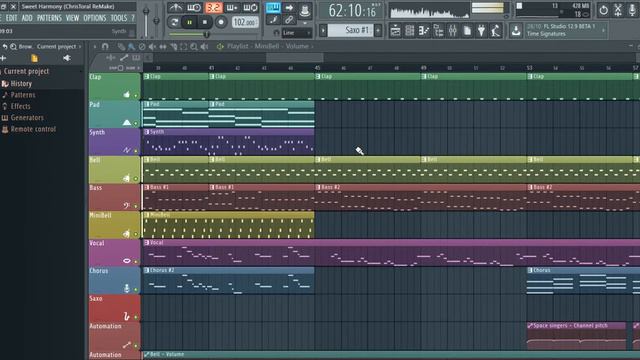The height and width of the screenshot is (360, 640).
Task: Mute the Pad track
Action: 136,123
